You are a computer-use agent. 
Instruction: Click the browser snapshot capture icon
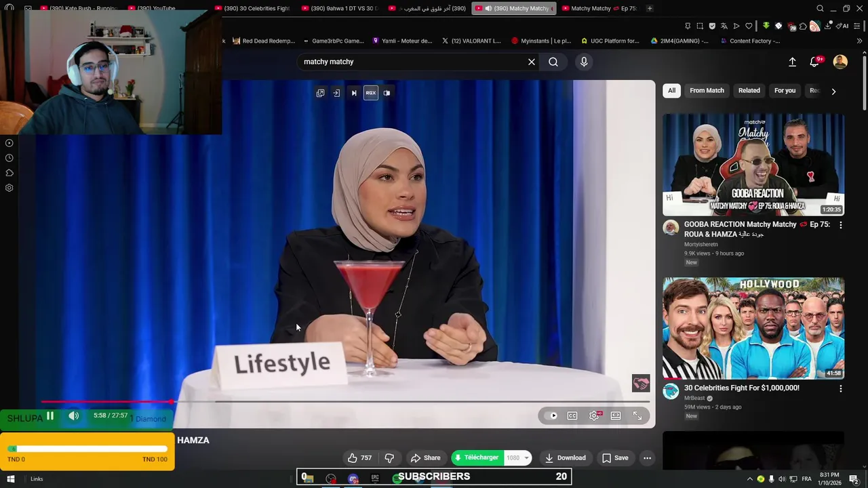pos(700,26)
